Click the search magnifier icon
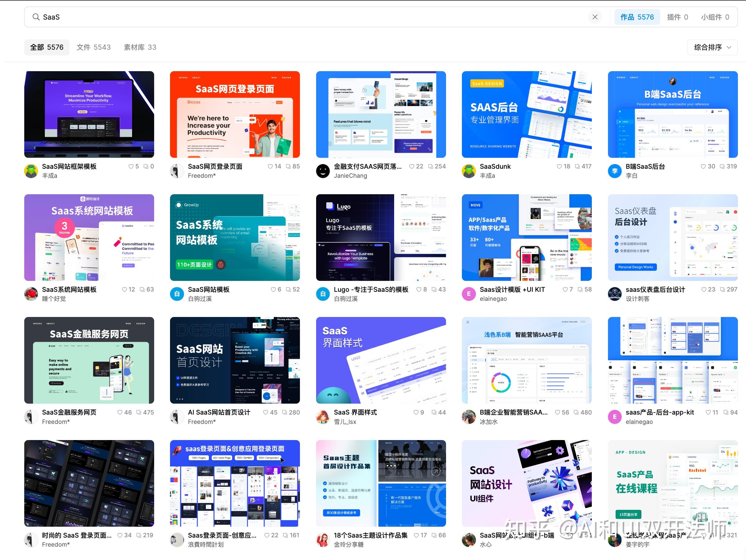This screenshot has height=560, width=746. point(36,17)
